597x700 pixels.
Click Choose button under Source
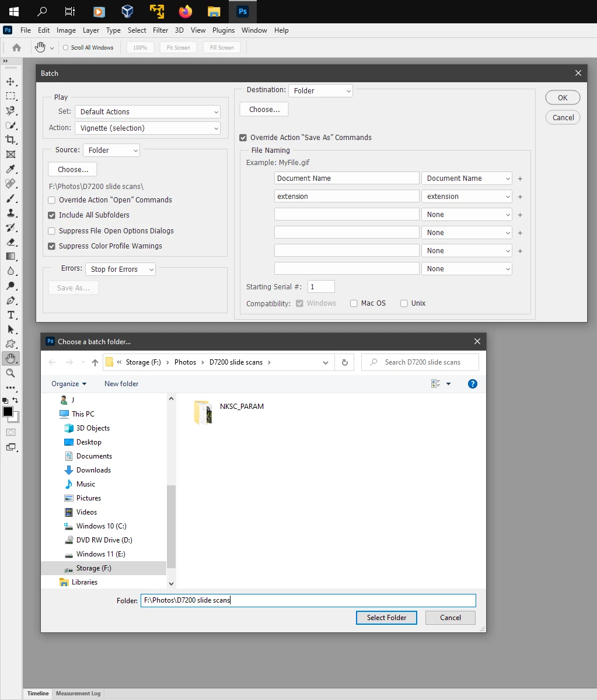[73, 170]
